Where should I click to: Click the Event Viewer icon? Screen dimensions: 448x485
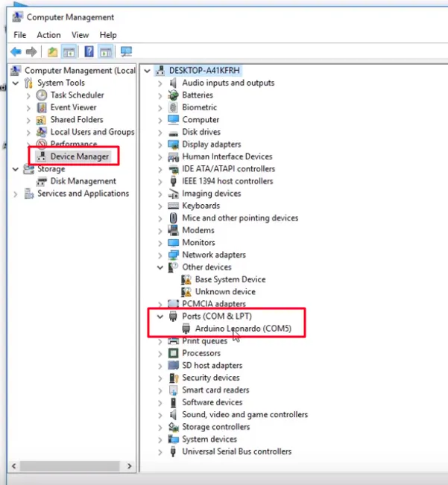tap(42, 107)
